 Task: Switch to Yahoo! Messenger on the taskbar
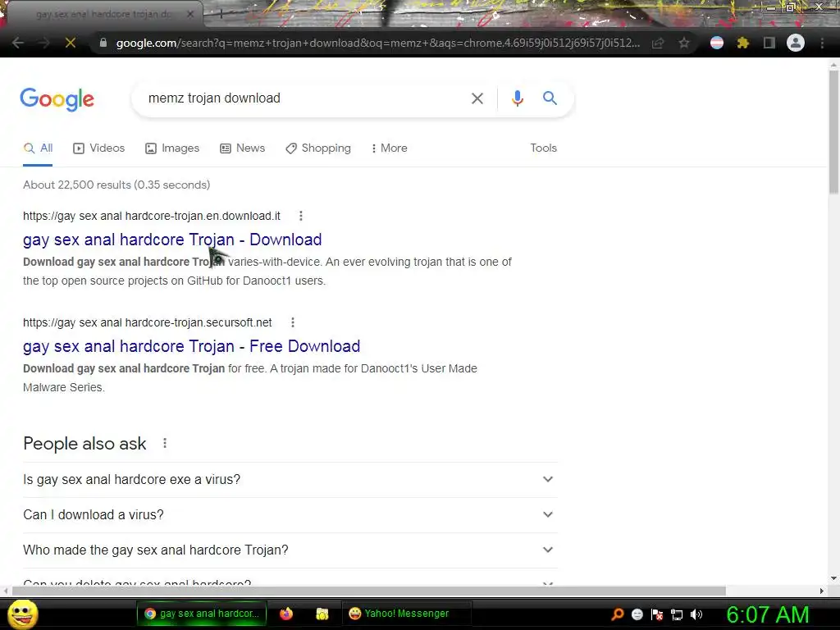(x=405, y=614)
